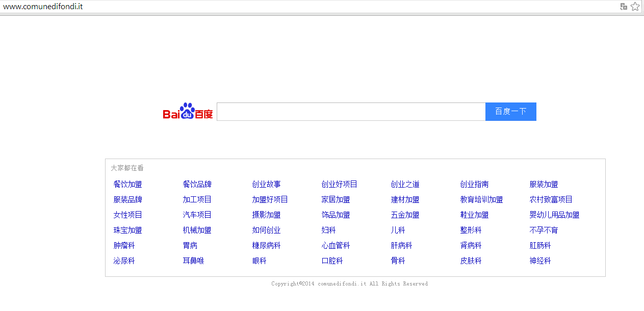This screenshot has height=311, width=644.
Task: Open the 皮肤科 link
Action: coord(471,261)
